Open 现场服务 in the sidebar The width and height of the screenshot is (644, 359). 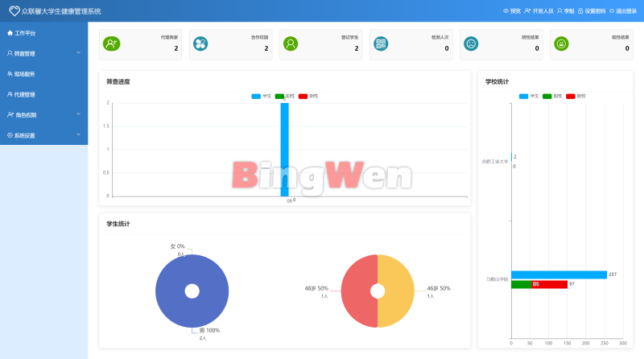click(24, 74)
